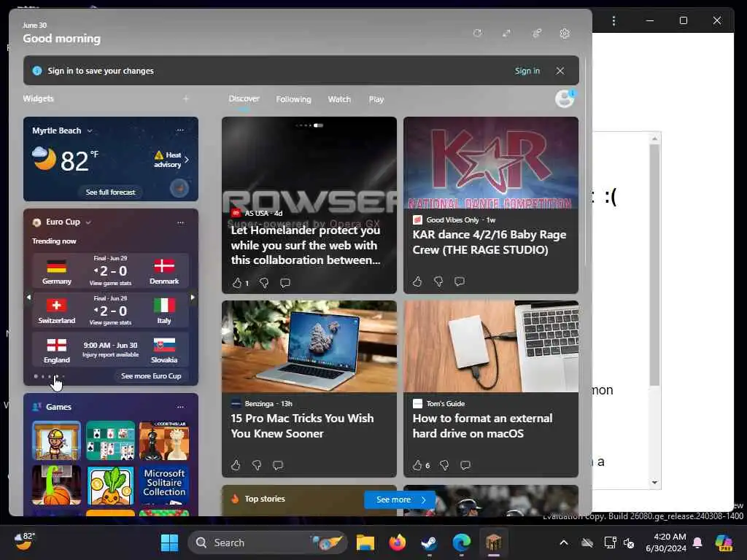This screenshot has width=747, height=560.
Task: Open widgets settings gear
Action: click(x=565, y=34)
